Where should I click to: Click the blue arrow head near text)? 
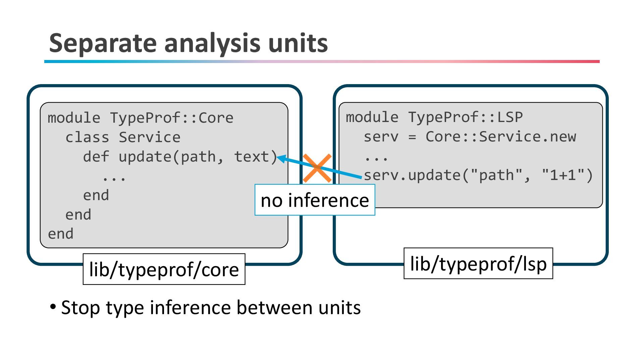coord(282,158)
